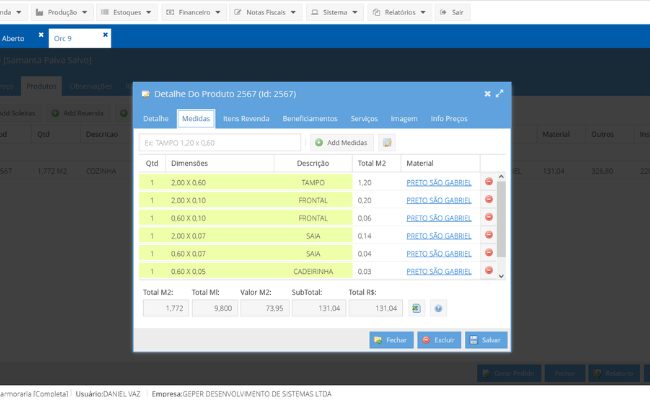Open material link in FRONTAL 2,00 X 0,10 row

439,200
